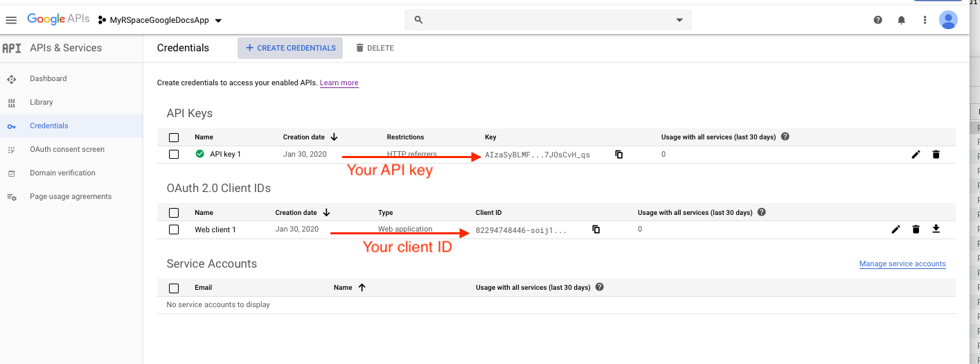Follow the Learn more link
This screenshot has height=364, width=980.
[339, 83]
